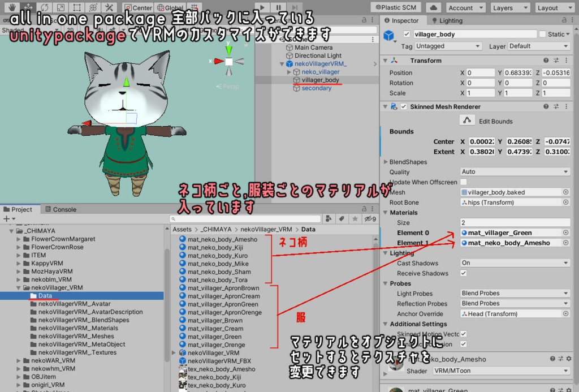Select the Rotate tool

[45, 7]
